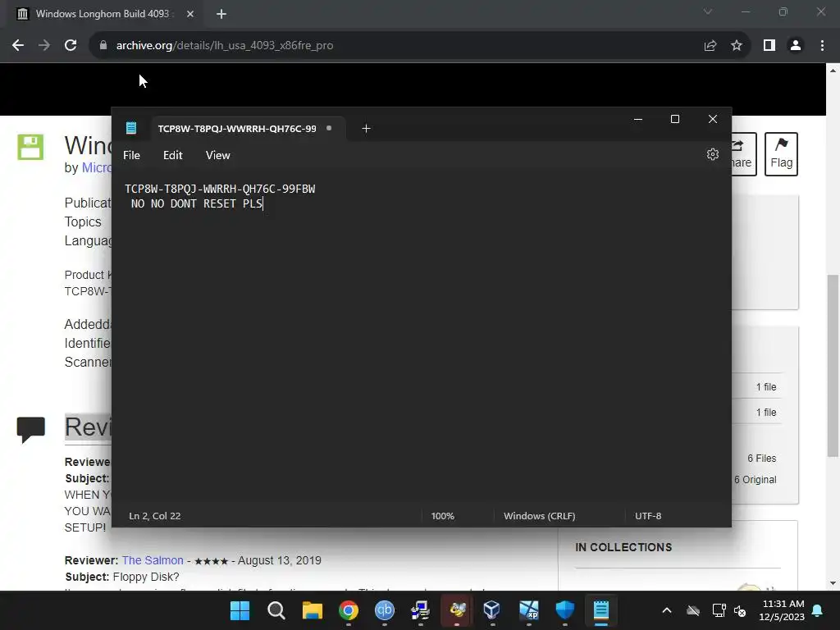Click the muted volume tray icon
The height and width of the screenshot is (630, 840).
740,610
